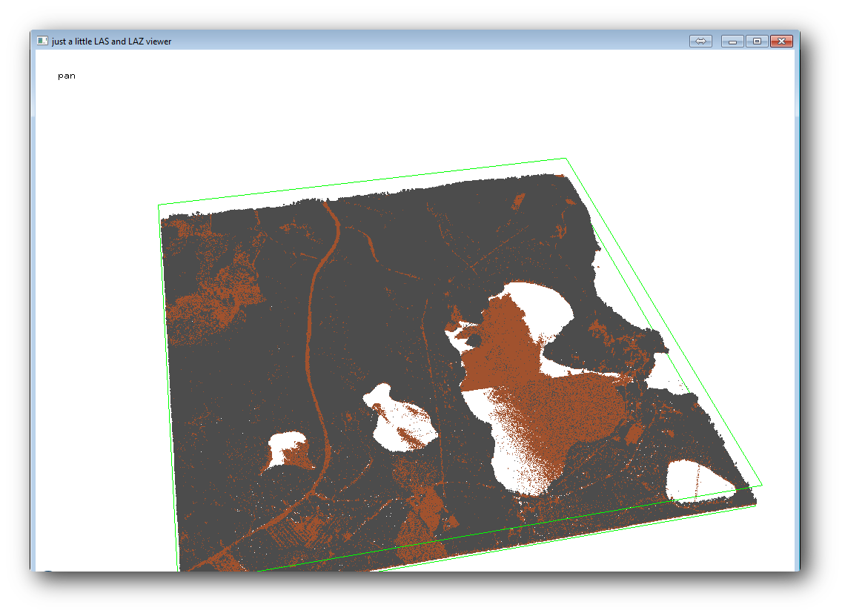Minimize the LAS and LAZ viewer window
The width and height of the screenshot is (845, 616).
[x=732, y=42]
